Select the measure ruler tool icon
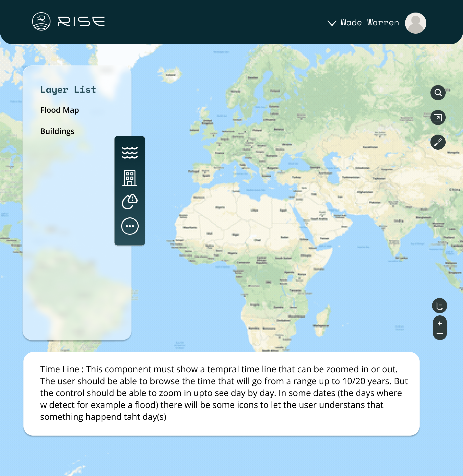The width and height of the screenshot is (463, 476). [438, 142]
